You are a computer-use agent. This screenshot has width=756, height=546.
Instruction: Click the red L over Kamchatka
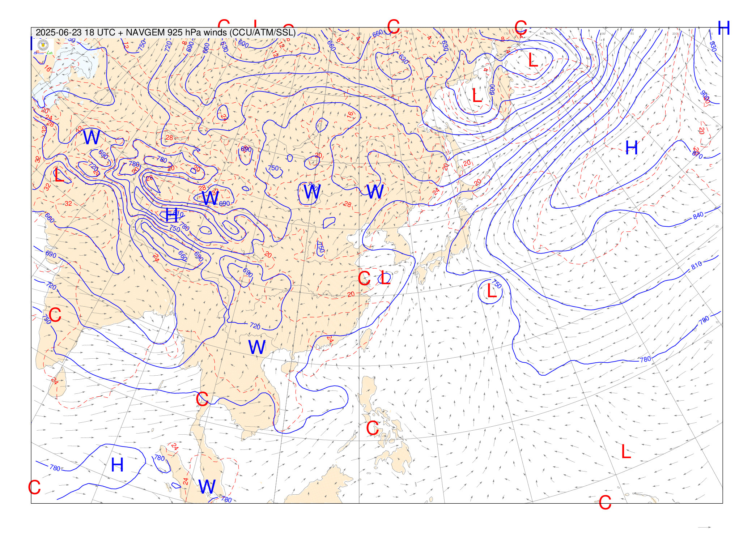click(533, 60)
